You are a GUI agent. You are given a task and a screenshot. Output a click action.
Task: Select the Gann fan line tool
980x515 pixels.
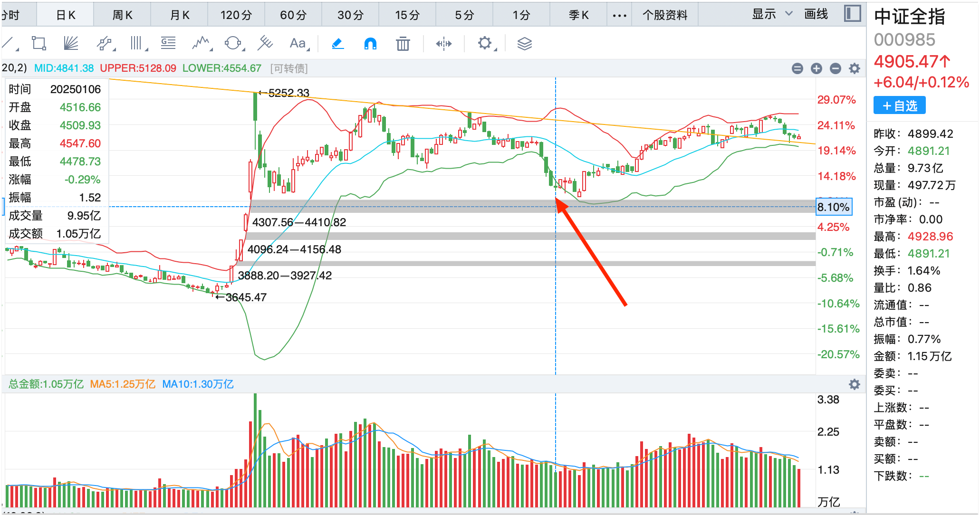pyautogui.click(x=71, y=44)
